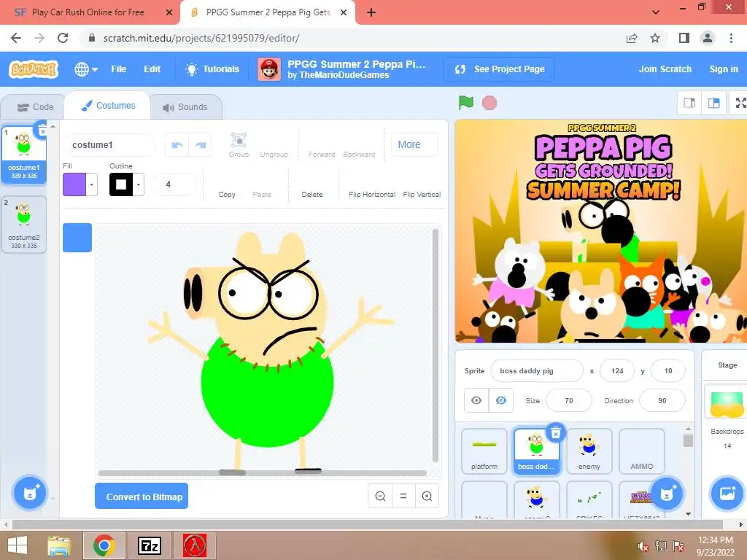Click See Project Page button
This screenshot has width=747, height=560.
pos(499,69)
